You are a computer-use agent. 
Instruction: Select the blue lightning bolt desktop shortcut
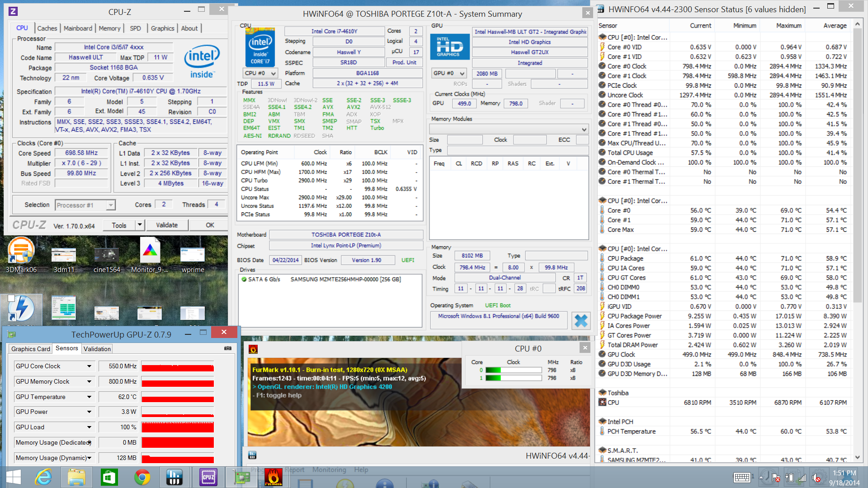point(21,310)
